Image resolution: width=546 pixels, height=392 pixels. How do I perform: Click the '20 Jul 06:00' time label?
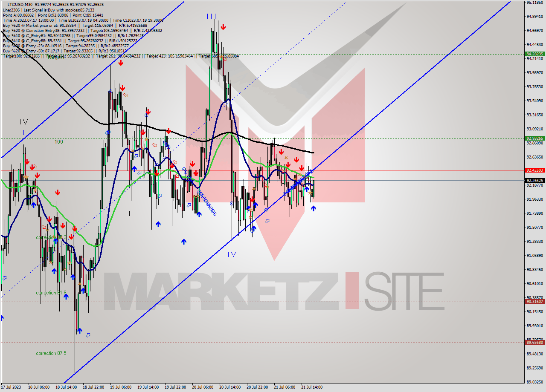[203, 387]
